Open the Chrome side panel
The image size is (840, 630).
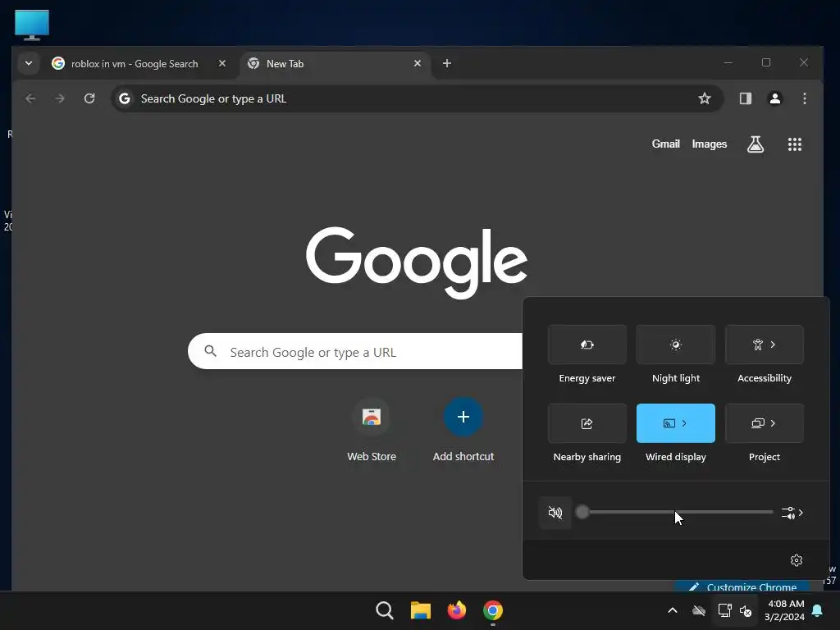pyautogui.click(x=745, y=98)
